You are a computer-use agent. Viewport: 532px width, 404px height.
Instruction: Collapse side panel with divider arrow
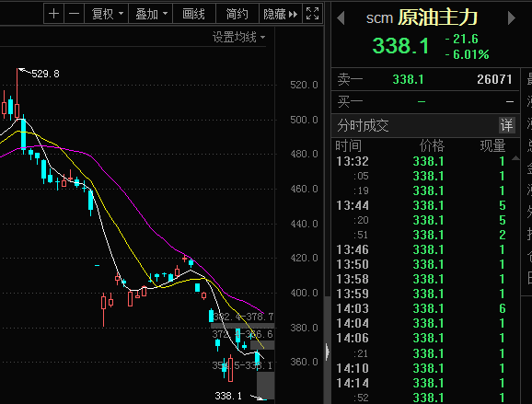[x=327, y=352]
